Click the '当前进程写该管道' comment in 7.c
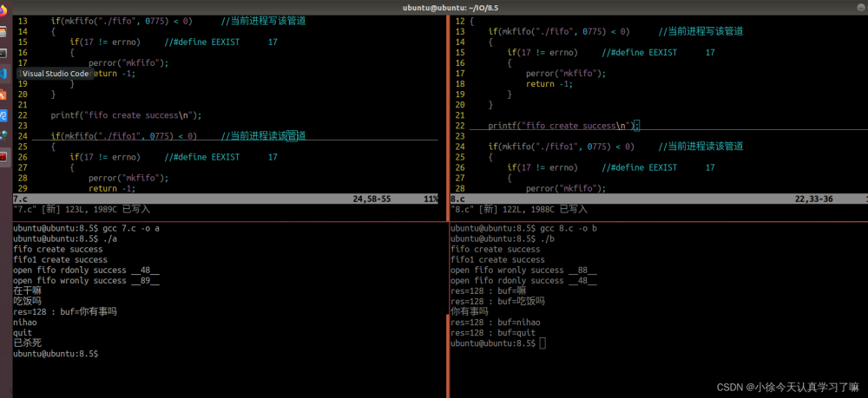The width and height of the screenshot is (868, 398). point(264,22)
